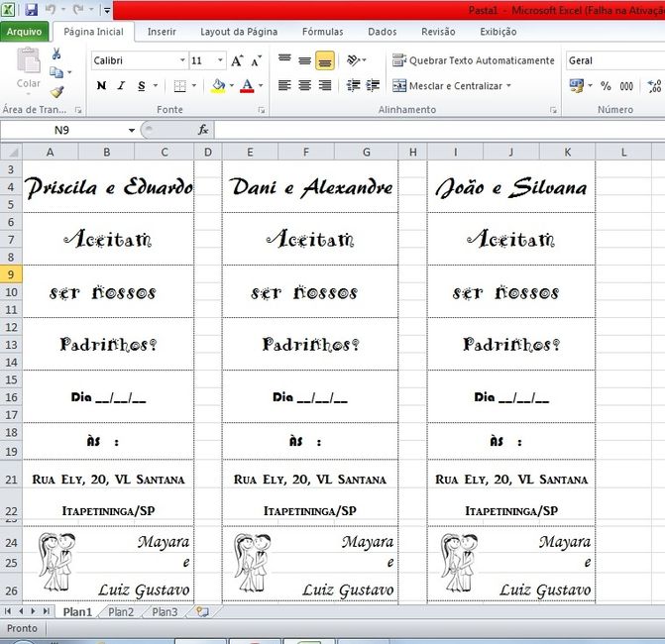Viewport: 665px width, 644px height.
Task: Click the percent style icon
Action: point(606,86)
